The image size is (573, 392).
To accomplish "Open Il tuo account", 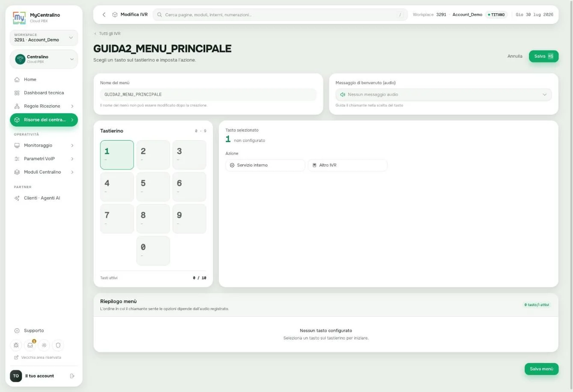I will [39, 376].
